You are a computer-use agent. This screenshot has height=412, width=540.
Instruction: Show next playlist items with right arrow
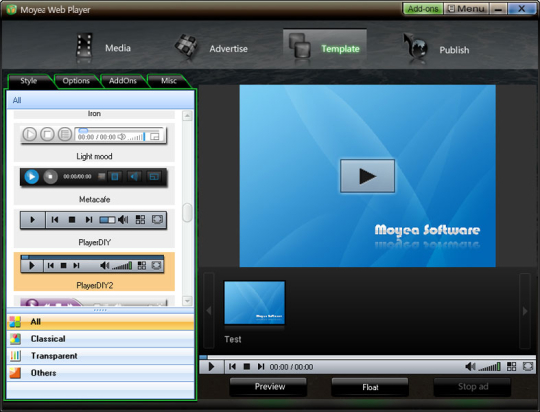click(525, 311)
